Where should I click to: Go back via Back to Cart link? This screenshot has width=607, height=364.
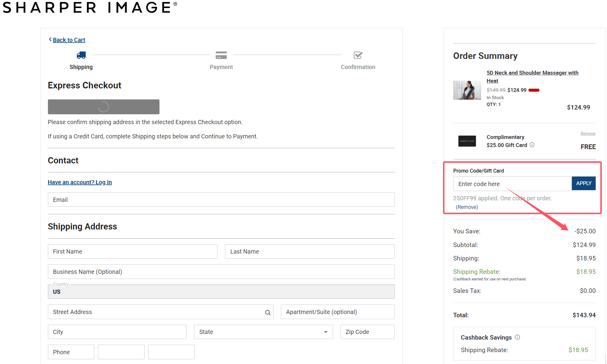(69, 40)
